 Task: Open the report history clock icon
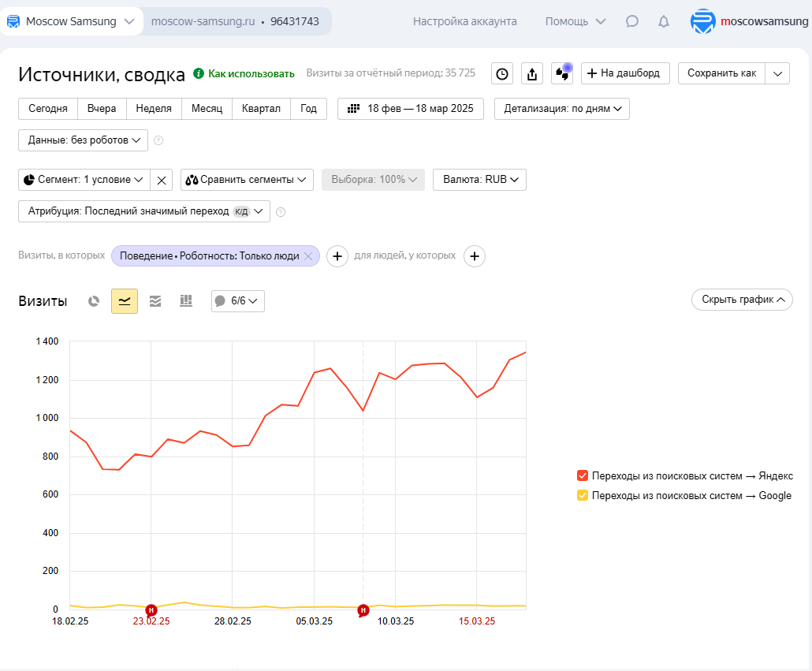point(502,74)
